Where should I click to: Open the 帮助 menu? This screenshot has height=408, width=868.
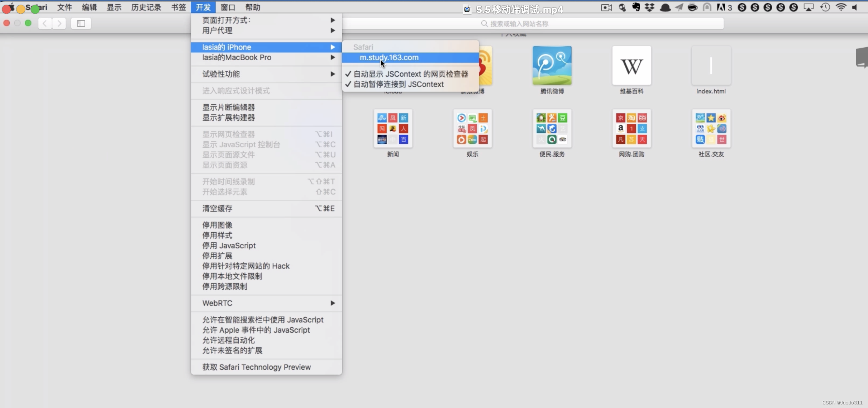pos(253,7)
